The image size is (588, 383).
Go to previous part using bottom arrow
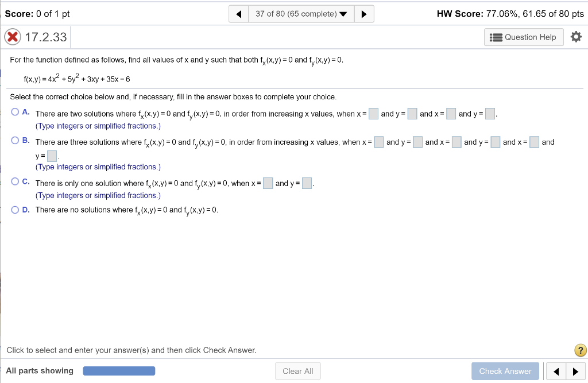[556, 372]
